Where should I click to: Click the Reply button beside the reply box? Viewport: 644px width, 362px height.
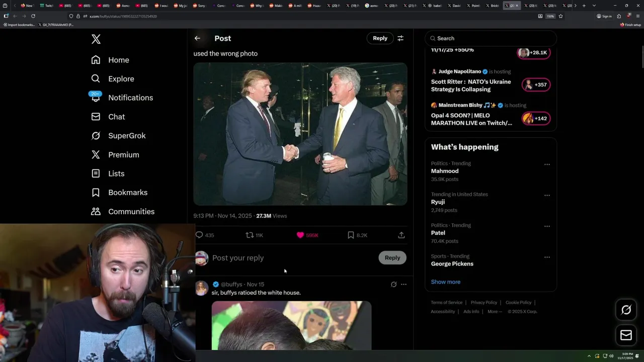[x=392, y=258]
